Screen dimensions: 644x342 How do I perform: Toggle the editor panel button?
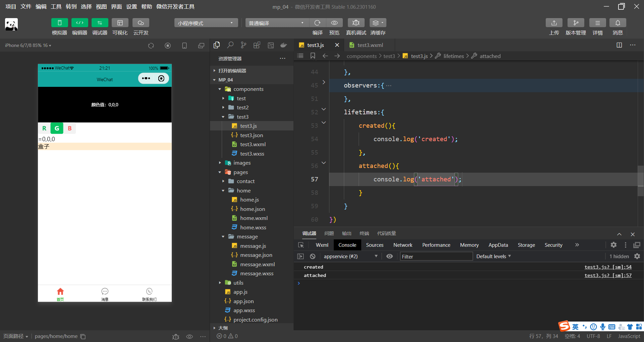tap(79, 23)
